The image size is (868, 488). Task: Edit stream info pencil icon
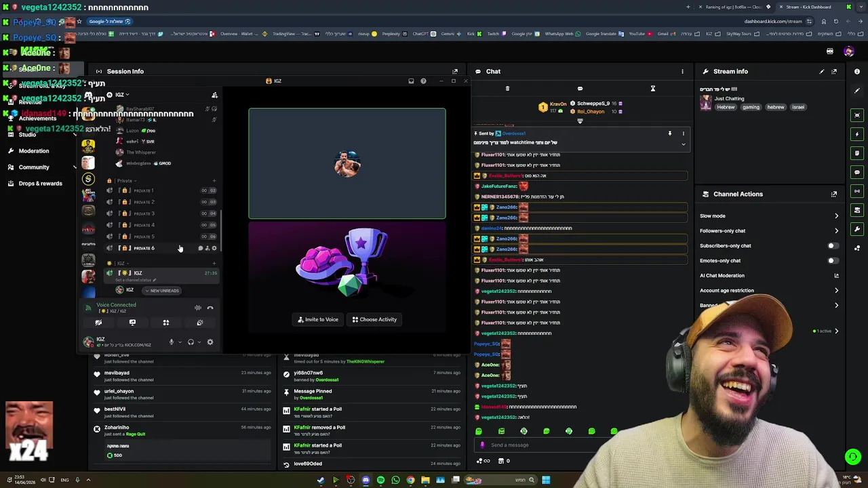pyautogui.click(x=822, y=71)
